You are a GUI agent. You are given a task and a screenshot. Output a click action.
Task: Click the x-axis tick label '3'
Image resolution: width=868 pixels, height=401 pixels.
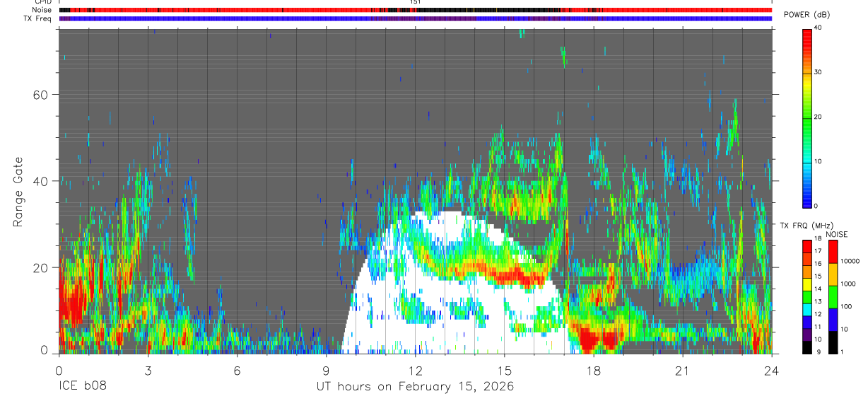point(148,371)
